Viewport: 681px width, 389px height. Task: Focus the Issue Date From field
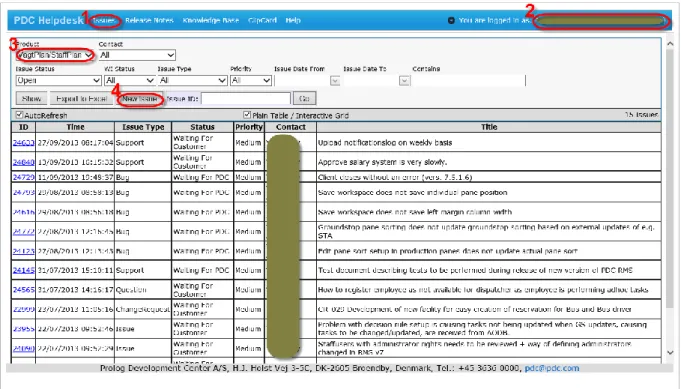point(302,81)
